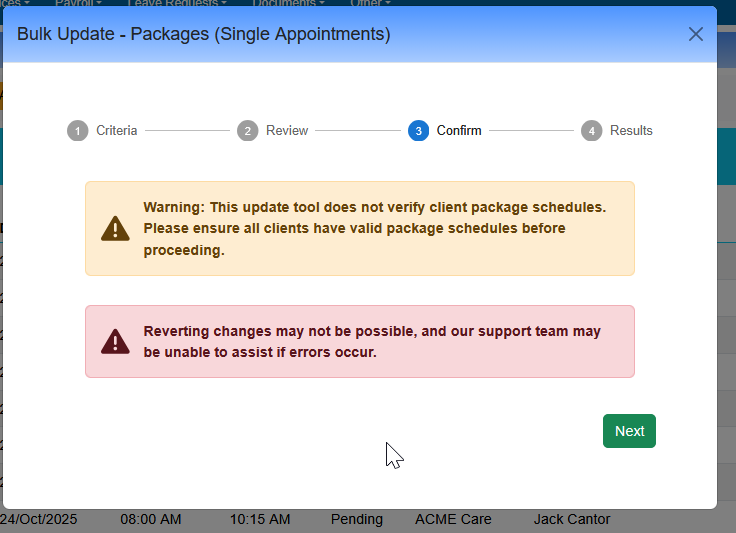Screen dimensions: 736x533
Task: Open the Documents dropdown menu
Action: (x=288, y=3)
